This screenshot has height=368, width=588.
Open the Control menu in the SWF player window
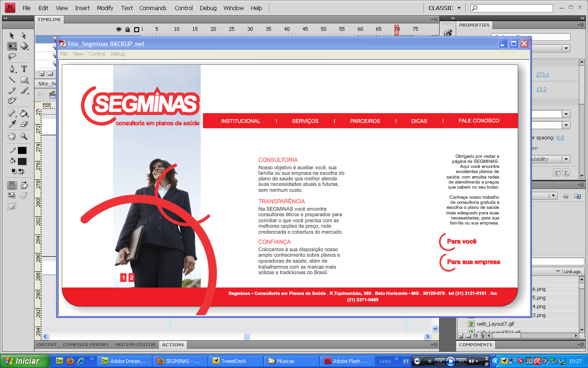pos(97,54)
